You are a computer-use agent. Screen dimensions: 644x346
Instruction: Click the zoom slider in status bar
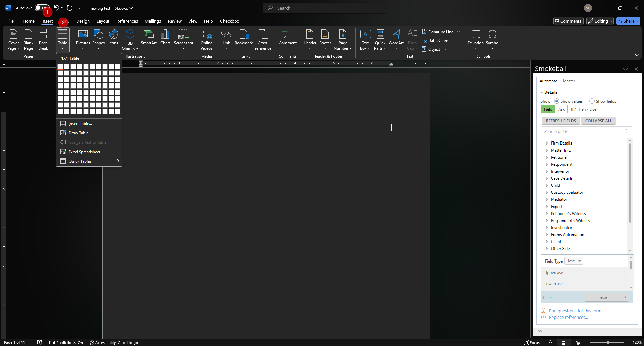[607, 342]
